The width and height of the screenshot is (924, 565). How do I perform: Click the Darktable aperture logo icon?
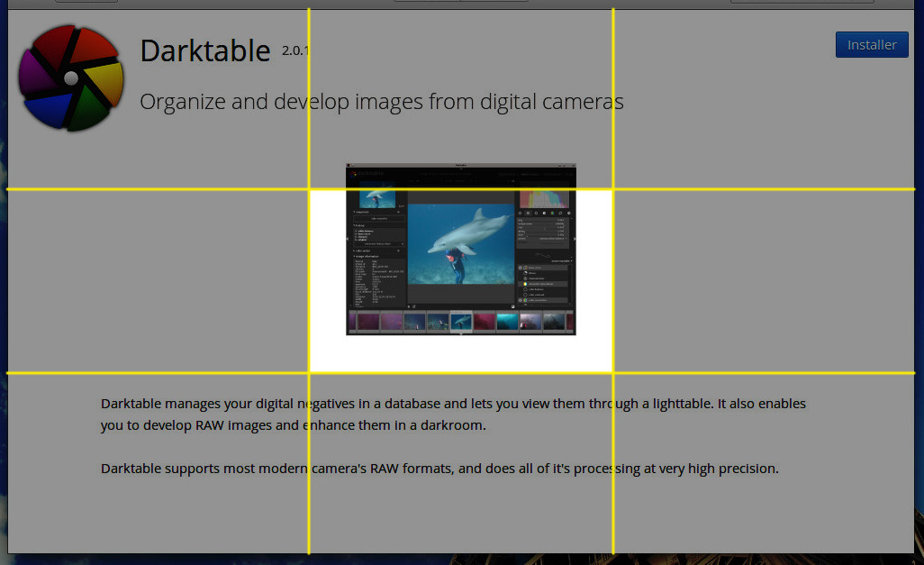pos(71,77)
